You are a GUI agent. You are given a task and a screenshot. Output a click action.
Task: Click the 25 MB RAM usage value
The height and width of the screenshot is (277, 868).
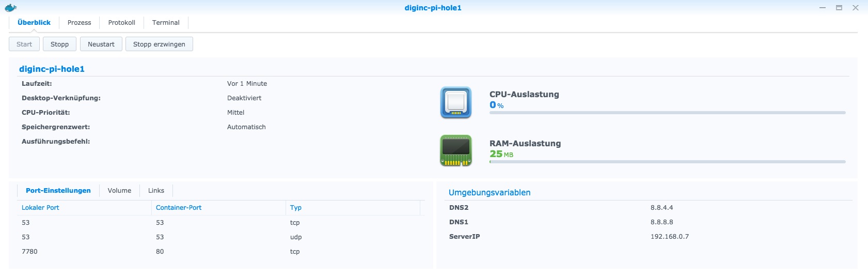click(501, 154)
